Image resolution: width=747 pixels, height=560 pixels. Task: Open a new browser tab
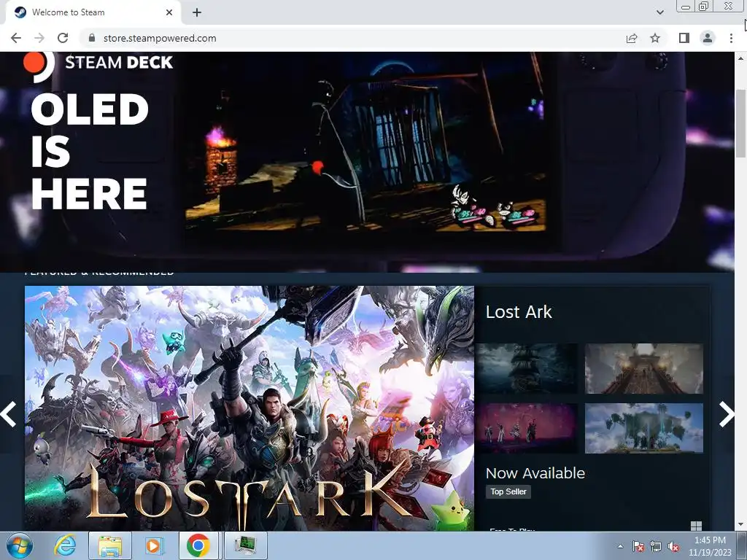click(x=197, y=12)
